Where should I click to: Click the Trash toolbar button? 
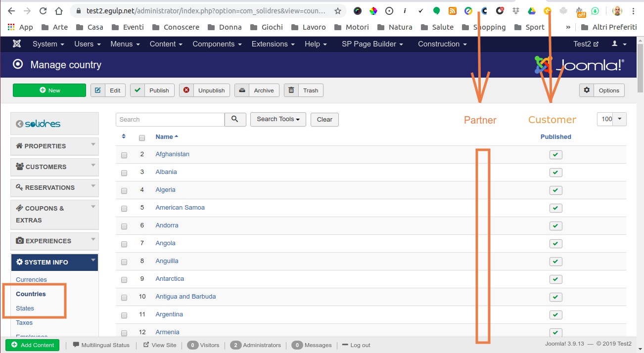pos(304,90)
